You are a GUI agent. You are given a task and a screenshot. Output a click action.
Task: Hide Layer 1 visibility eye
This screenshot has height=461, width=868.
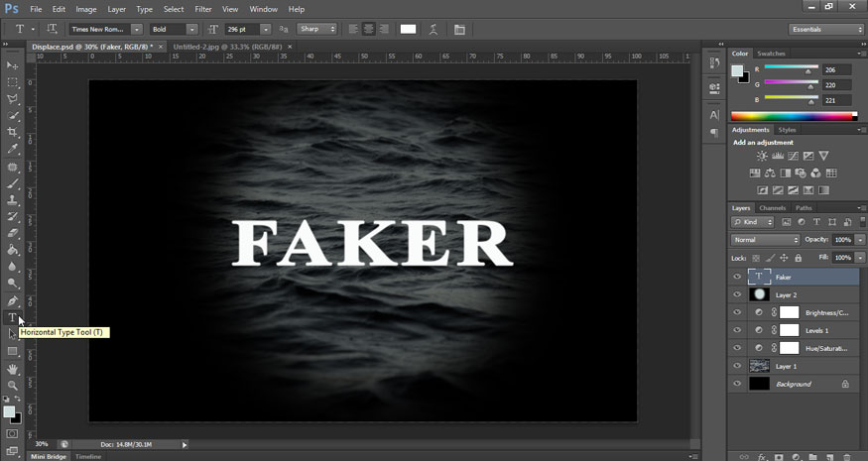pos(737,366)
